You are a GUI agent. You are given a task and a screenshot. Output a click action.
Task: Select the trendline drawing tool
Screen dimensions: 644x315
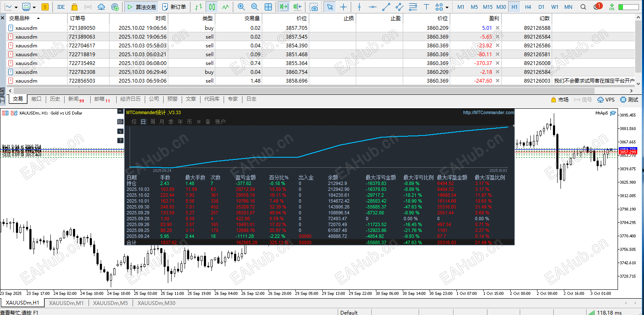click(x=386, y=7)
